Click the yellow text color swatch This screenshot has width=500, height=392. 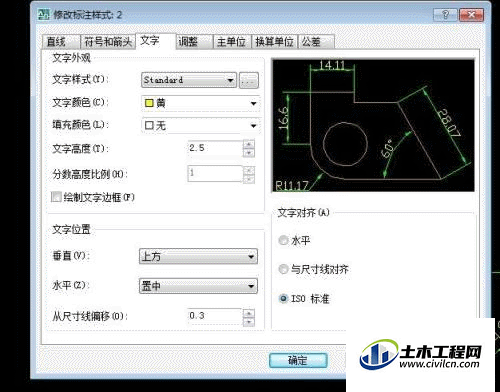point(149,103)
